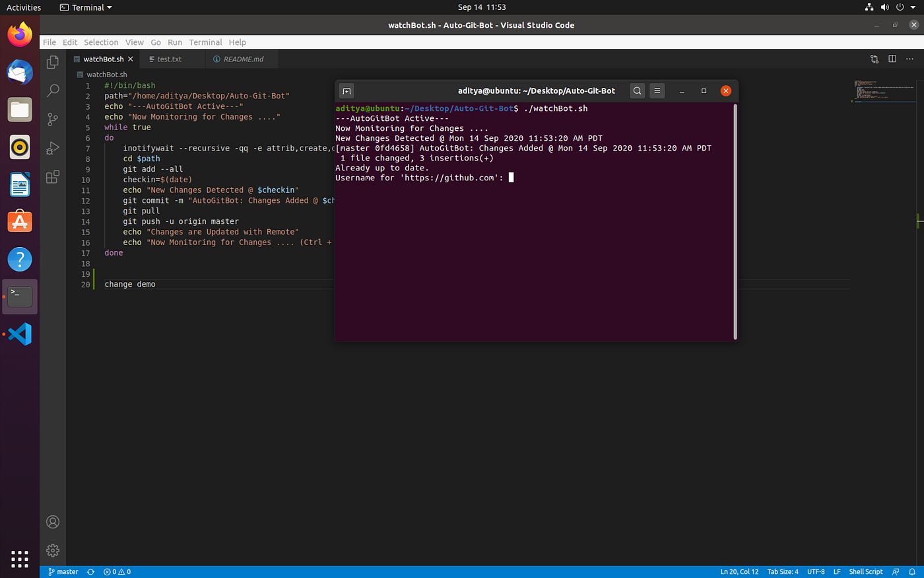Open the Terminal app menu in the top bar
The height and width of the screenshot is (578, 924).
coord(86,7)
